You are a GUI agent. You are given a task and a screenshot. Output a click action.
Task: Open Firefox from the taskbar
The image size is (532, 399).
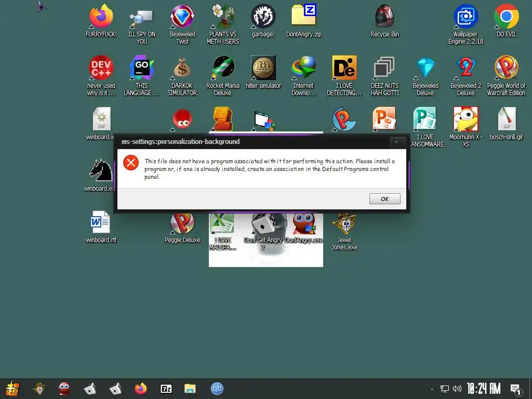140,389
